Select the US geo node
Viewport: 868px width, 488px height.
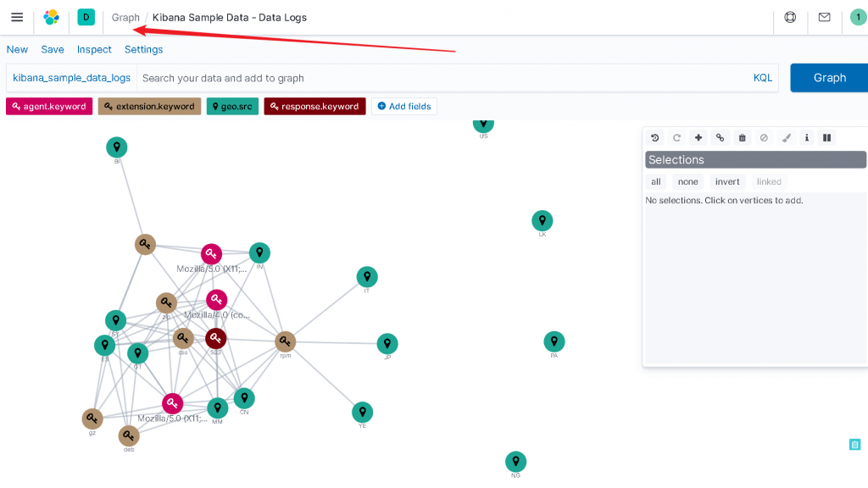(x=483, y=125)
